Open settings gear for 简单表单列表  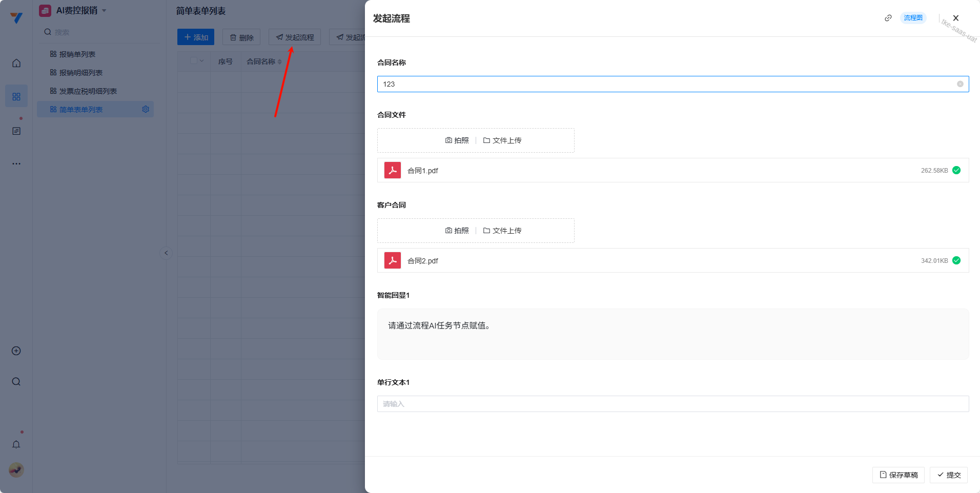point(146,109)
